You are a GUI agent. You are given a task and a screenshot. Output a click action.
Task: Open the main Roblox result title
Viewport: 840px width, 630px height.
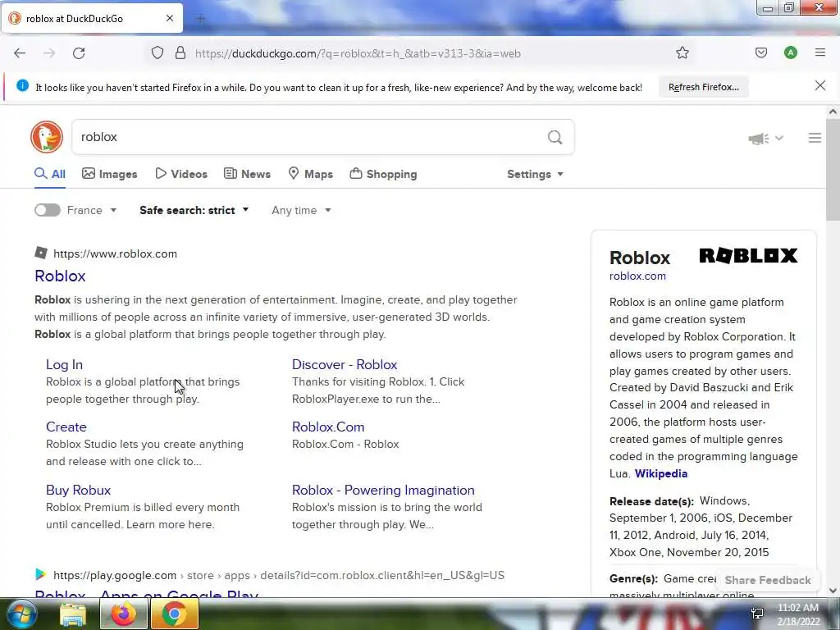click(60, 276)
